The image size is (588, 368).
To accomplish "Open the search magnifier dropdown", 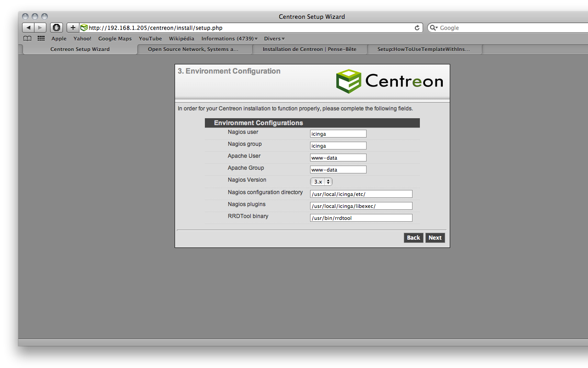I will coord(434,28).
